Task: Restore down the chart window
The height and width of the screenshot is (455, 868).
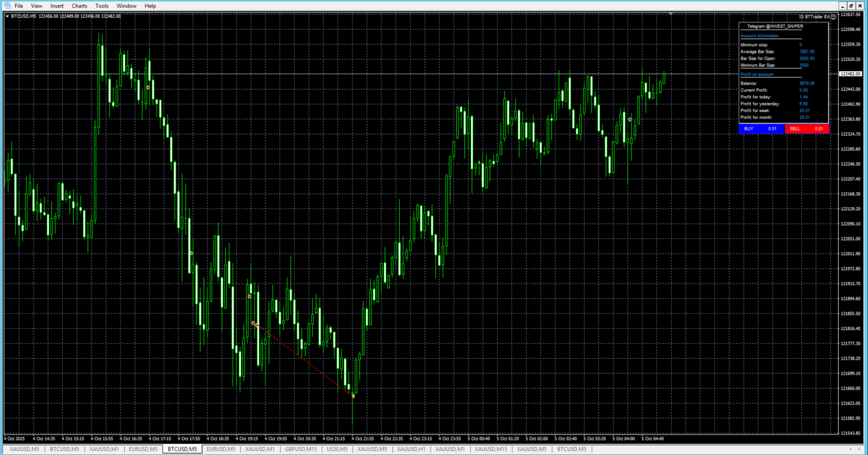Action: tap(851, 6)
